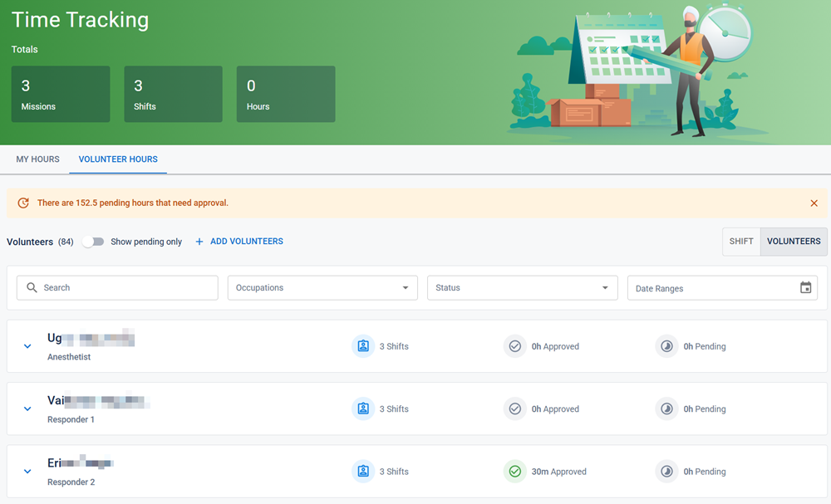The width and height of the screenshot is (831, 504).
Task: Enable the Show pending only toggle
Action: point(93,241)
